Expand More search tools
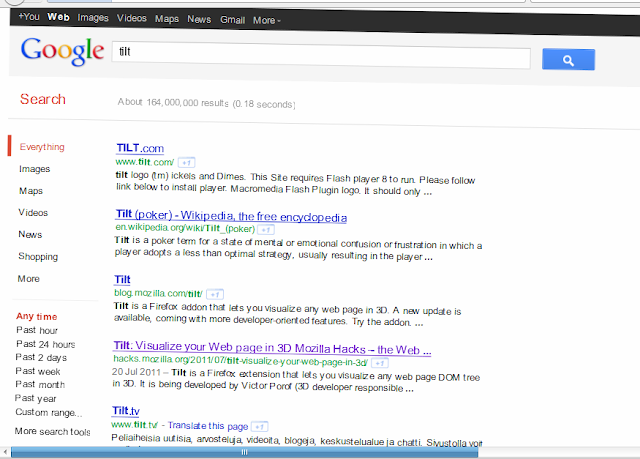Viewport: 640px width, 459px height. point(53,431)
